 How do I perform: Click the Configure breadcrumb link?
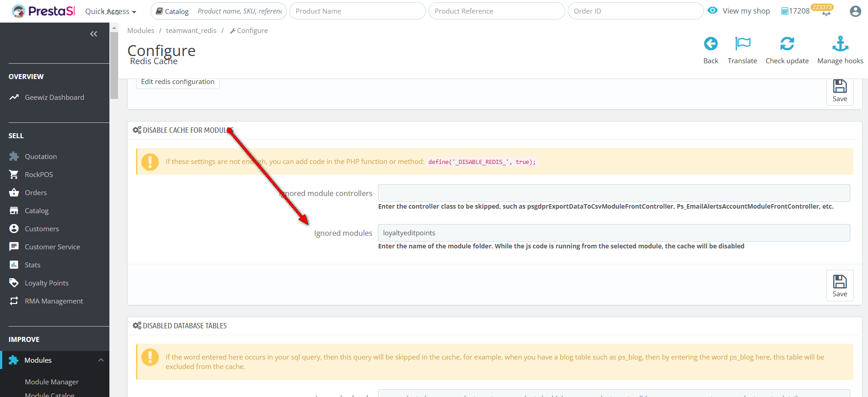pos(249,30)
